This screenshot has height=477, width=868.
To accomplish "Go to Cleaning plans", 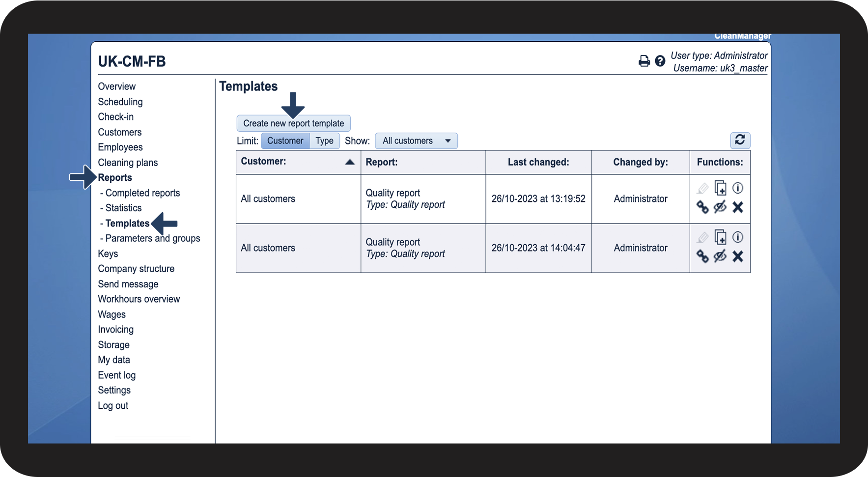I will point(128,163).
